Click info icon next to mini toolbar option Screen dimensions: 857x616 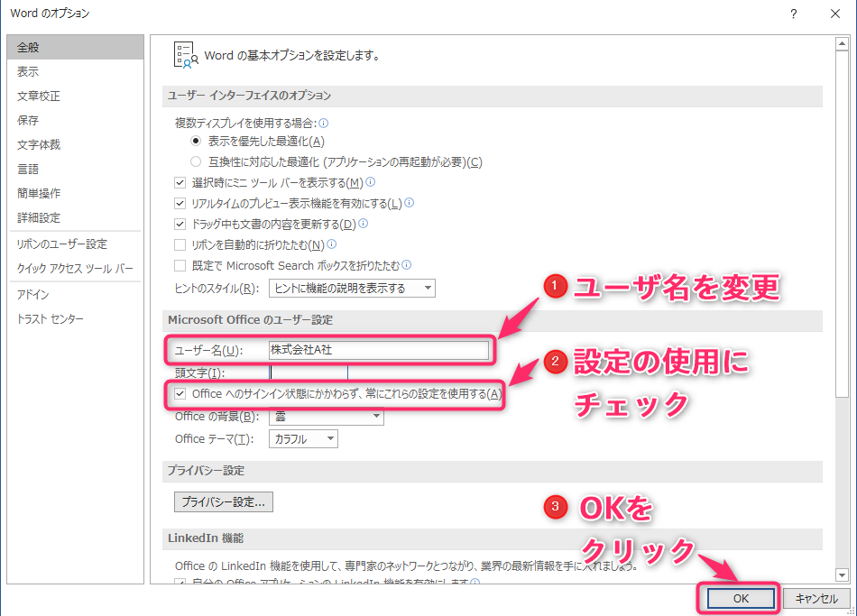point(370,182)
